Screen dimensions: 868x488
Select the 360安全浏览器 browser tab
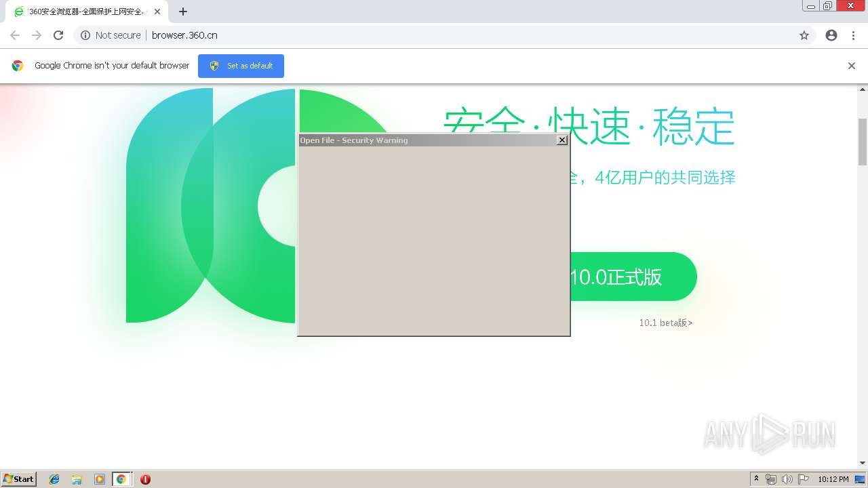(87, 12)
